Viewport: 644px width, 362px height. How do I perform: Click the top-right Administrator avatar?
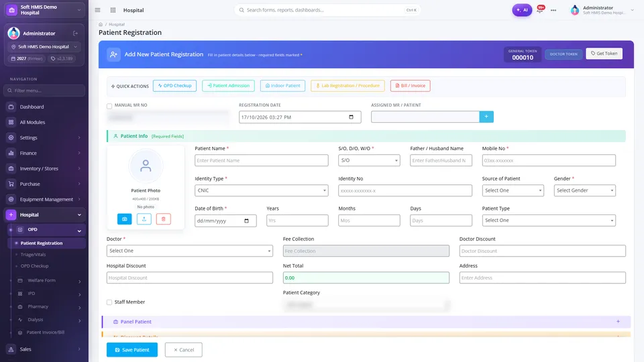(575, 10)
